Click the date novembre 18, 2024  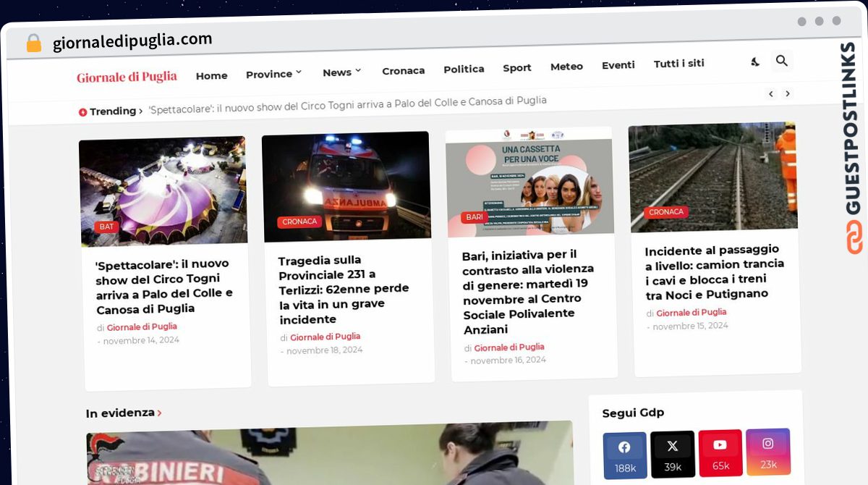[x=325, y=350]
